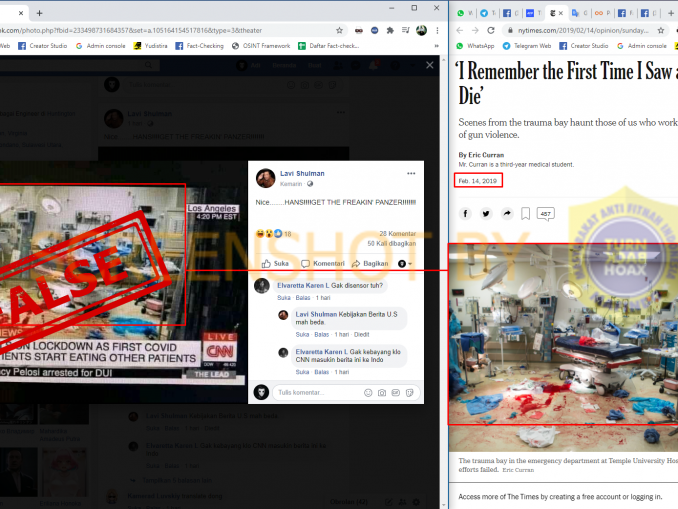Focus the Tulis komentar input field
The image size is (678, 509).
point(319,393)
